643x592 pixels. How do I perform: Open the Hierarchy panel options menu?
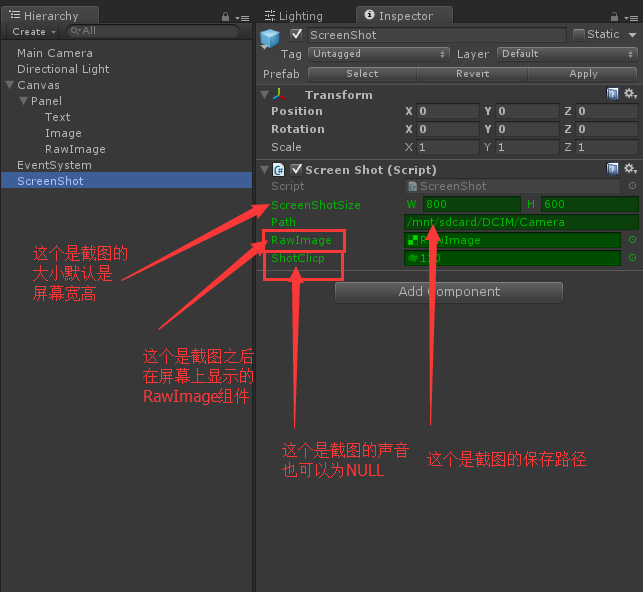[x=242, y=18]
